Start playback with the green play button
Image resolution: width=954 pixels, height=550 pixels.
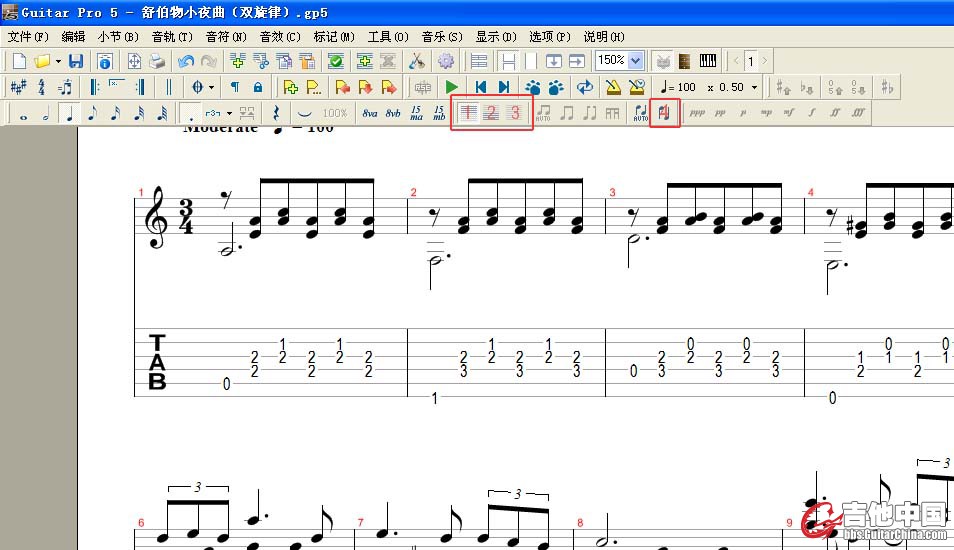451,87
